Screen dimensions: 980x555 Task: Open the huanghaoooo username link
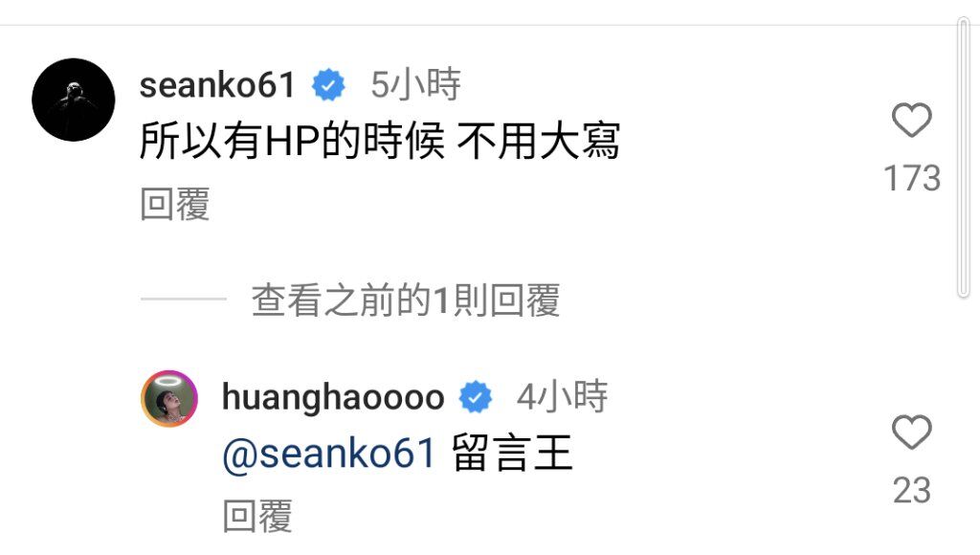(333, 397)
